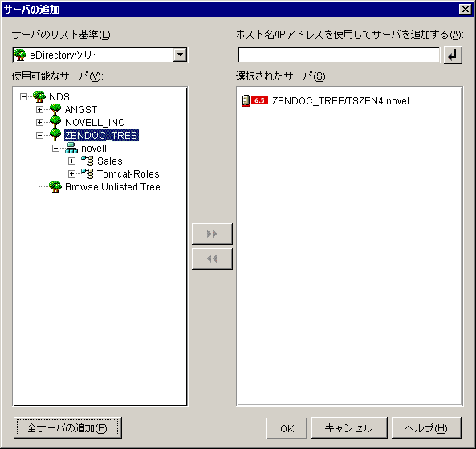Click the 全サーバの追加 button
This screenshot has width=476, height=449.
click(x=67, y=428)
